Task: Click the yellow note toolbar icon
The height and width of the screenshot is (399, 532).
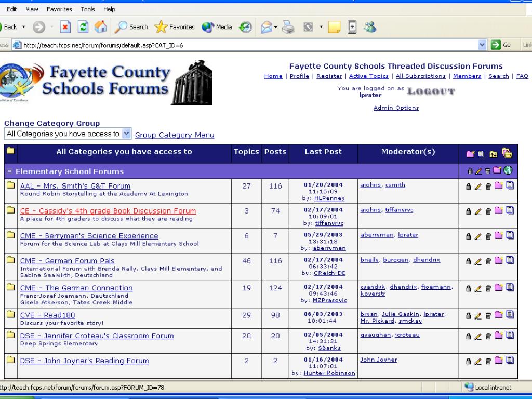Action: click(x=334, y=27)
